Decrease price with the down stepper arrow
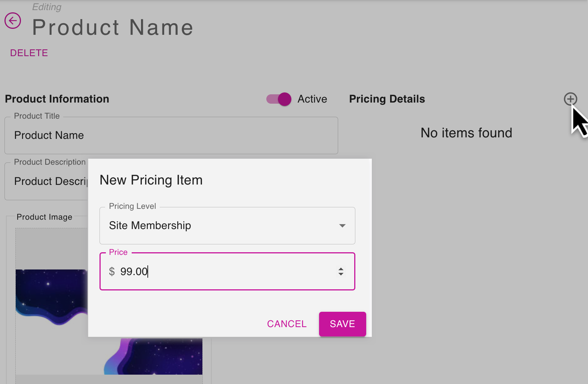The width and height of the screenshot is (588, 384). tap(341, 274)
